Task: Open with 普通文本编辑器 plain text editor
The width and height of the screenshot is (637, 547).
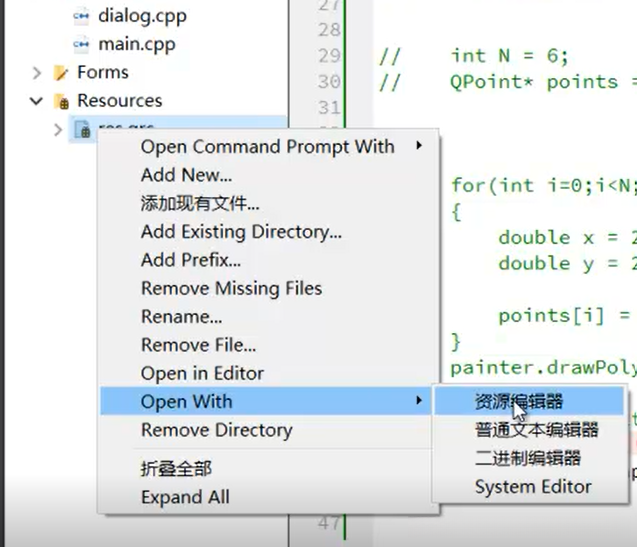Action: [529, 430]
